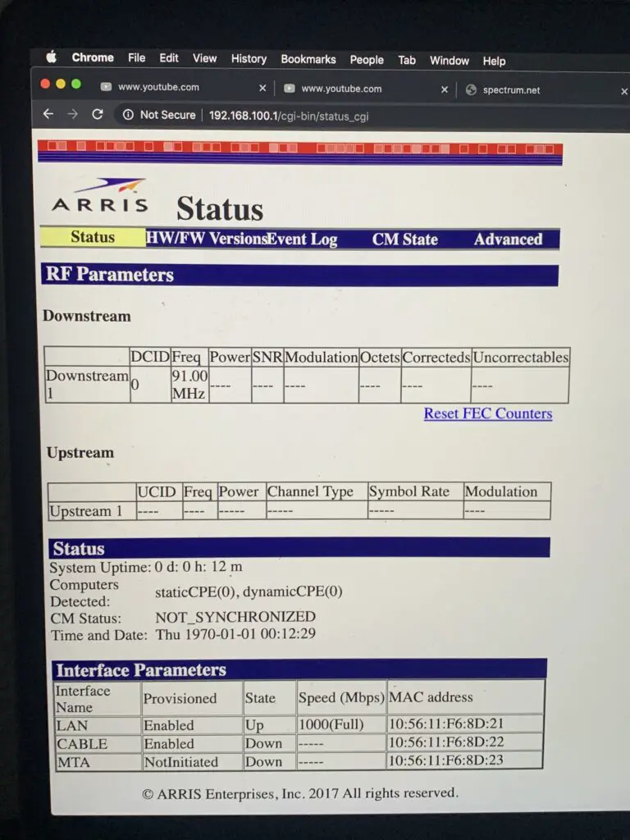The width and height of the screenshot is (630, 840).
Task: Click the Reset FEC Counters link
Action: [x=487, y=413]
